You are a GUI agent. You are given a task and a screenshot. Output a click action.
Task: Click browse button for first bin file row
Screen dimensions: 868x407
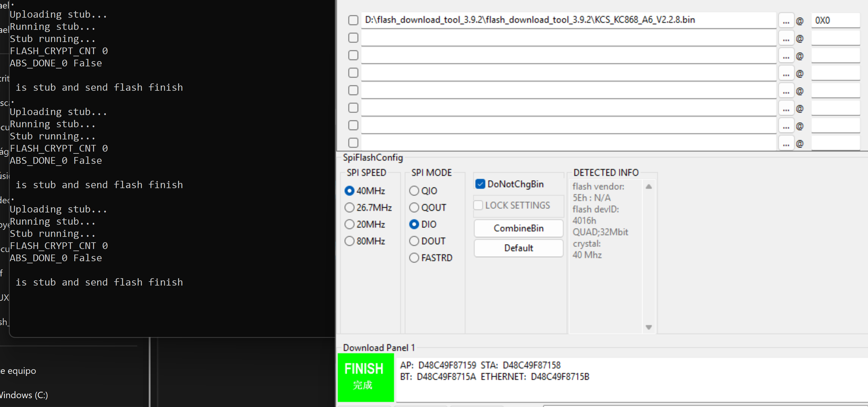coord(786,21)
